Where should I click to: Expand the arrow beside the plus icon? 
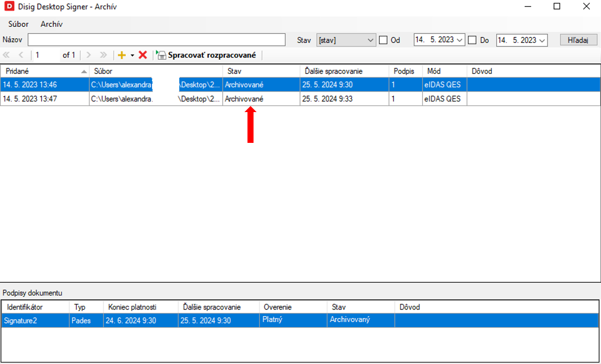(x=132, y=56)
